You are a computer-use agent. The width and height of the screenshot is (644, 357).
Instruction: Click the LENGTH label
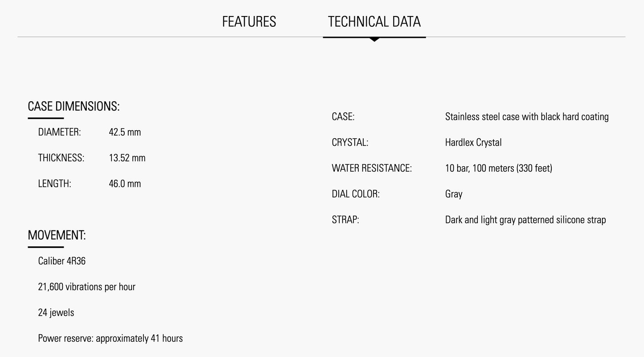pos(54,184)
